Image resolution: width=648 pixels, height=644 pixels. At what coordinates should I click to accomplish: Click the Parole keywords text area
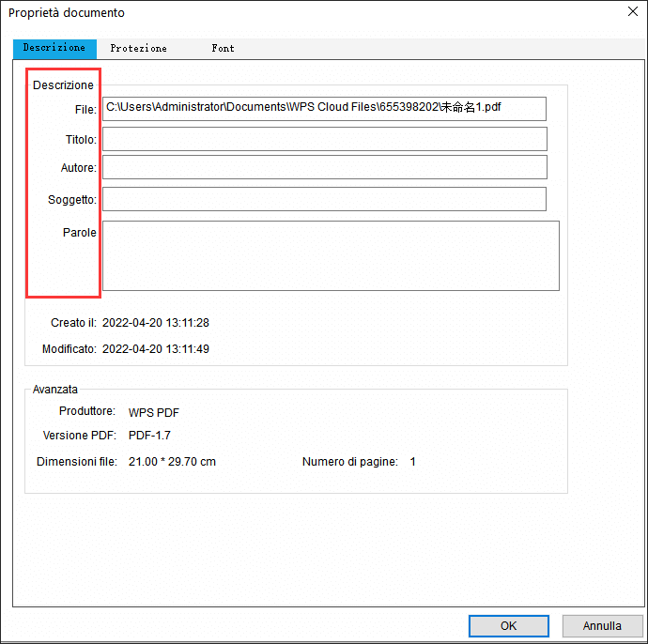coord(331,255)
